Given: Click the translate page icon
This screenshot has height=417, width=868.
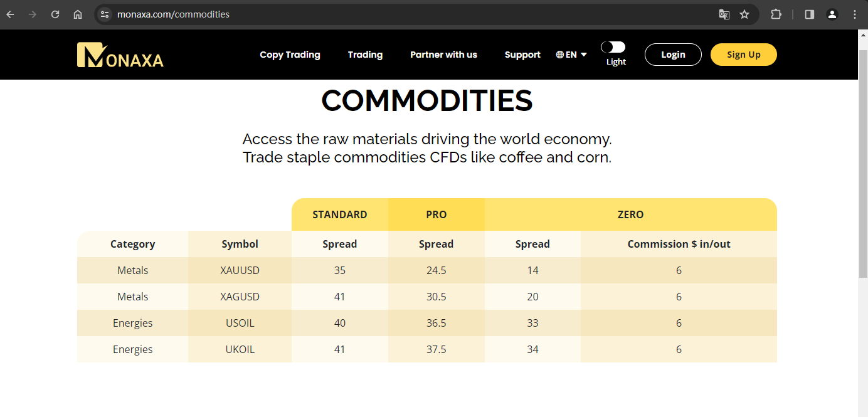Looking at the screenshot, I should click(724, 14).
